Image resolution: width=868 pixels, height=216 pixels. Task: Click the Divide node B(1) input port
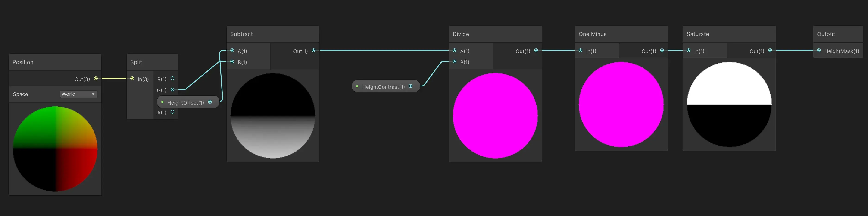(x=455, y=62)
